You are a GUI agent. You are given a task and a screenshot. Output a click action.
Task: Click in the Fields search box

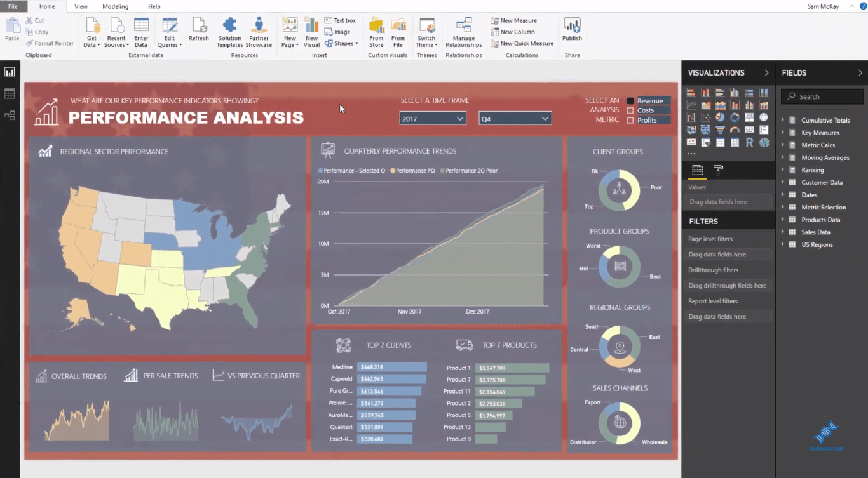tap(822, 96)
